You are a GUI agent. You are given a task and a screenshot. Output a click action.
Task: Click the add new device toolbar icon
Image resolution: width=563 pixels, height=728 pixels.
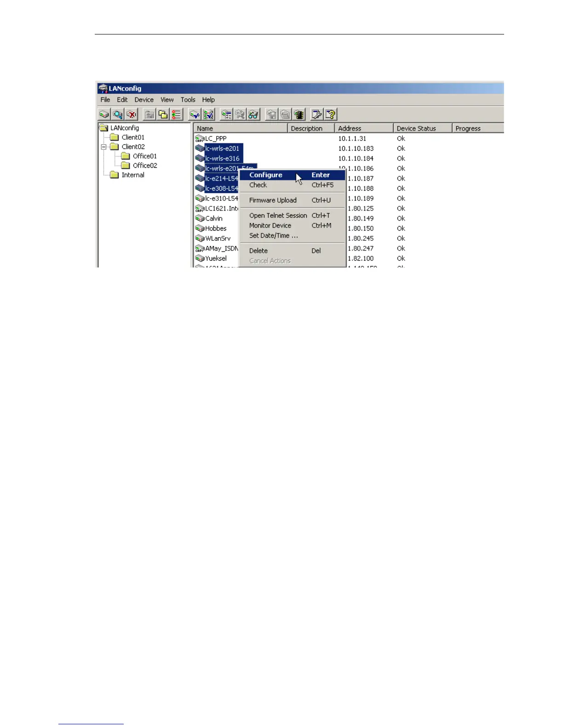tap(105, 114)
